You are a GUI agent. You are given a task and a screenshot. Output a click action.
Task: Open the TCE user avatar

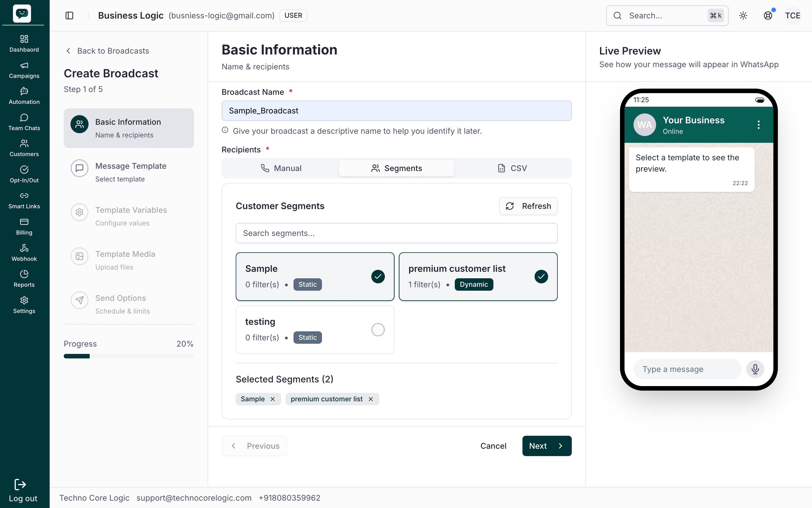[793, 16]
